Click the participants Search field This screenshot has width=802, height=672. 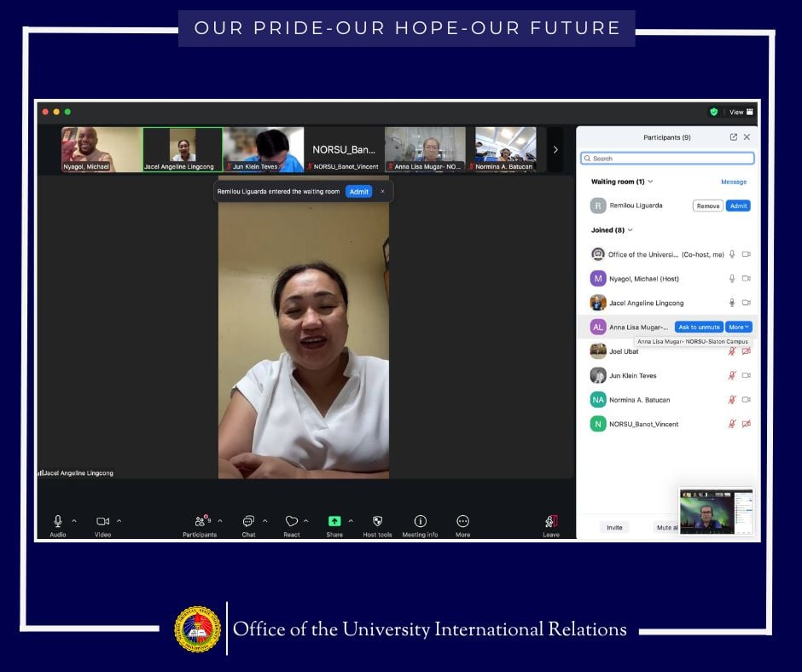point(667,159)
